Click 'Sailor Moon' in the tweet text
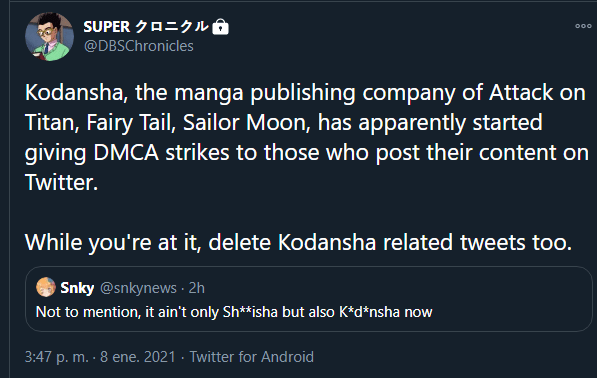597x378 pixels. (247, 123)
